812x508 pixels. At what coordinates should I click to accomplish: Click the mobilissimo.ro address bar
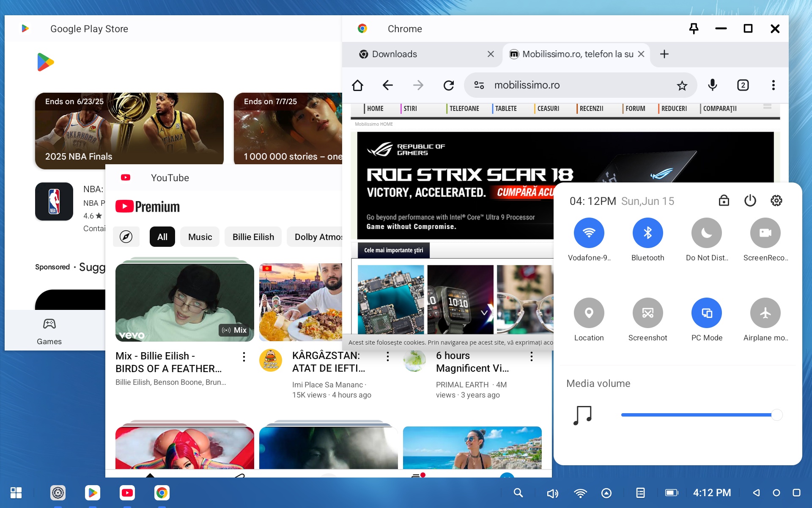pyautogui.click(x=580, y=85)
